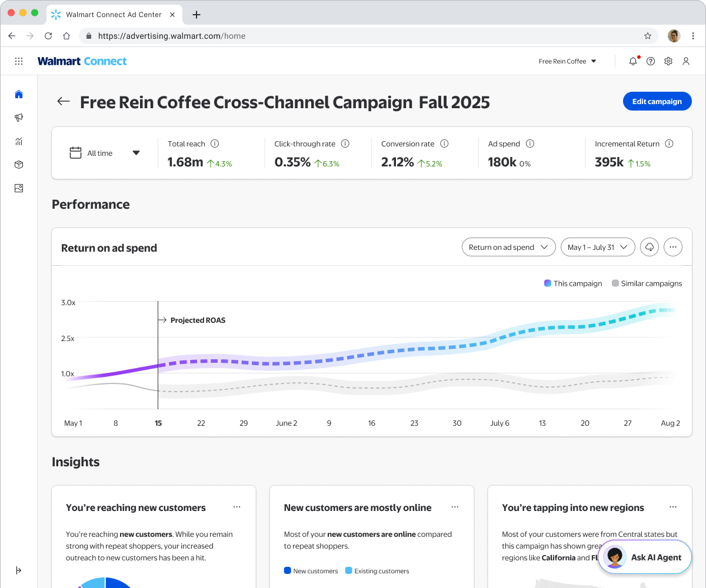706x588 pixels.
Task: Open the Products box sidebar icon
Action: 19,165
